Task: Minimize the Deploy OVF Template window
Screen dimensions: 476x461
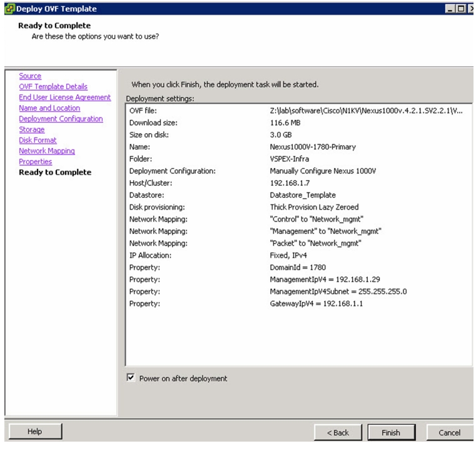Action: [x=450, y=9]
